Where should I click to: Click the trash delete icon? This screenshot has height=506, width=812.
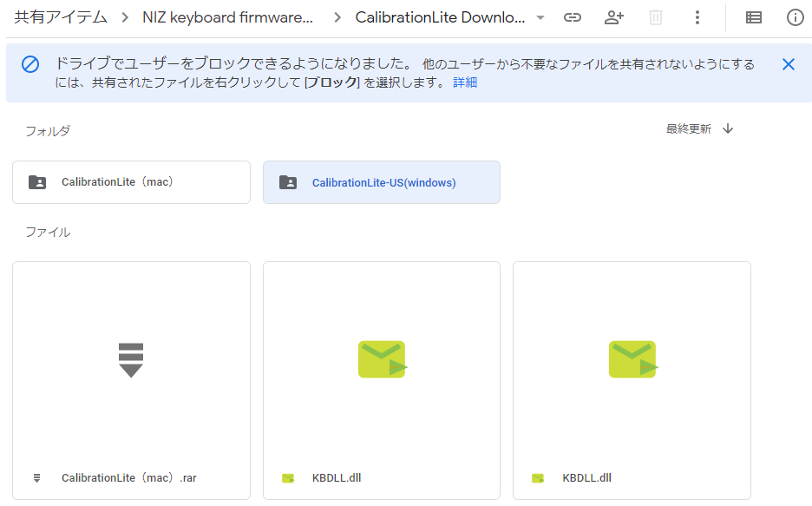pos(656,17)
